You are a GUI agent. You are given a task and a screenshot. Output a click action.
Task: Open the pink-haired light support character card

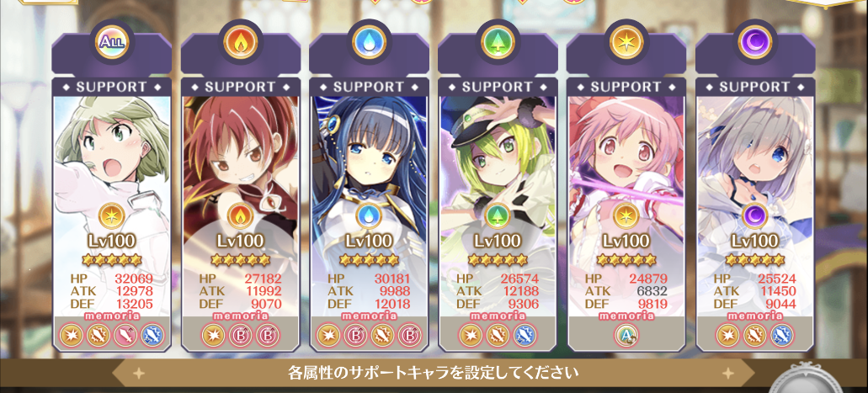click(626, 215)
